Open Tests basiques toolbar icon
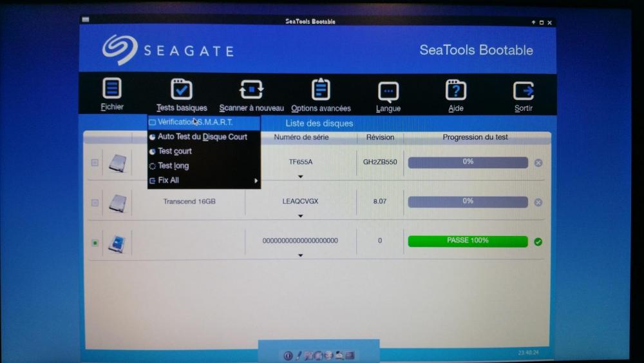This screenshot has width=644, height=363. coord(181,89)
